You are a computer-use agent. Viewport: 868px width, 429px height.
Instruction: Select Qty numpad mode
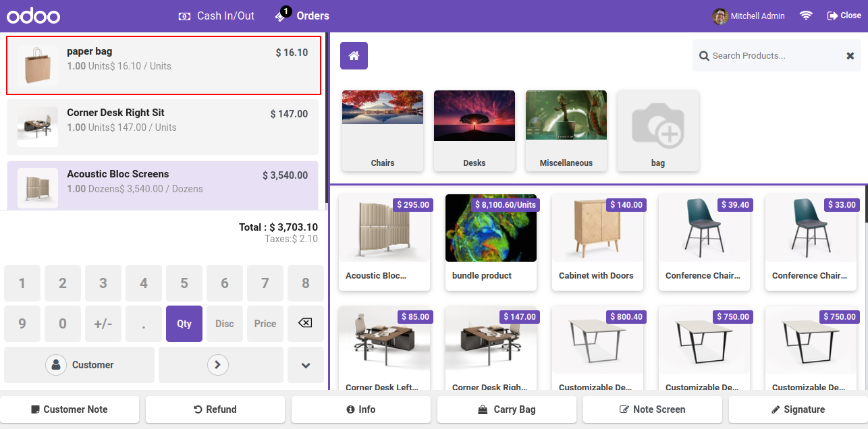(184, 324)
